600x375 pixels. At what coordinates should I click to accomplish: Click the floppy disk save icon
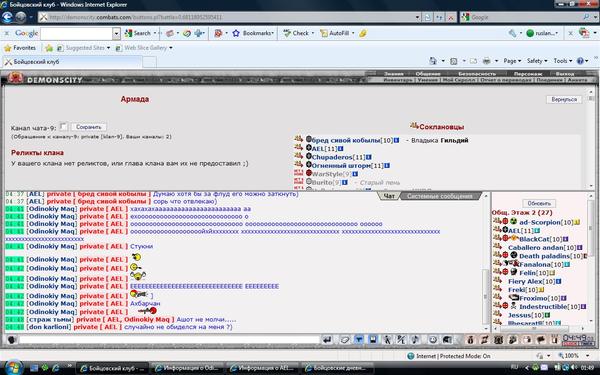(x=373, y=339)
